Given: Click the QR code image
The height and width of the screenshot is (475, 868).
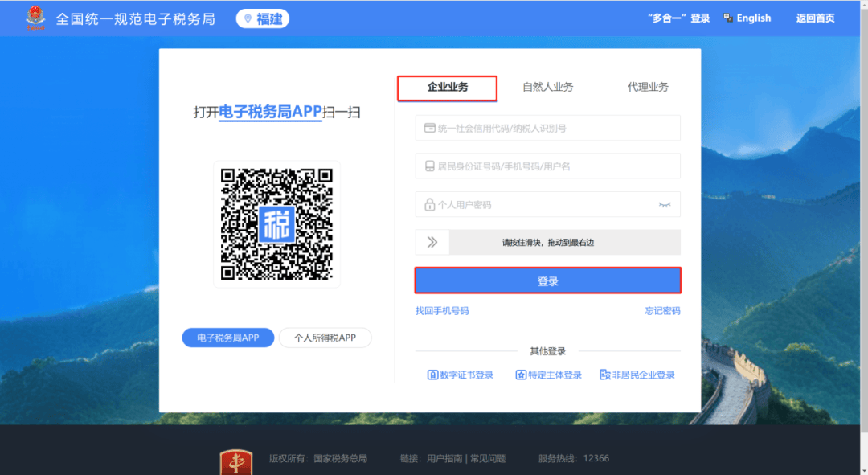Looking at the screenshot, I should point(276,224).
